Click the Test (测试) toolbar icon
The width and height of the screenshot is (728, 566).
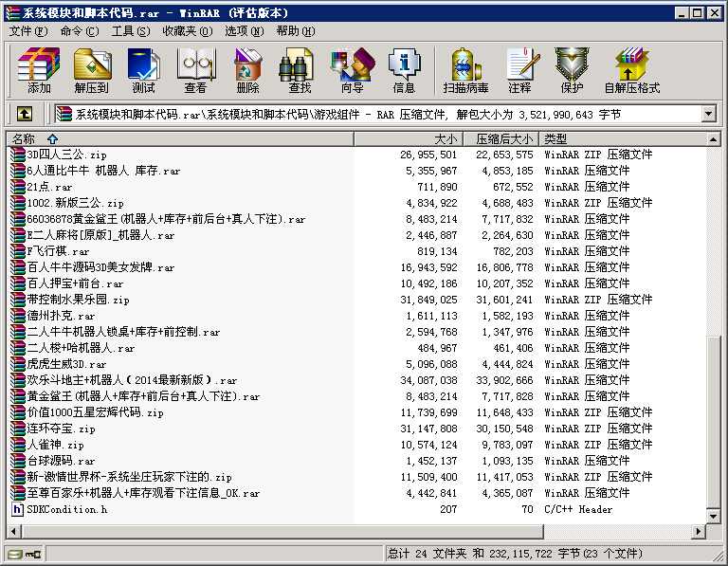(143, 70)
